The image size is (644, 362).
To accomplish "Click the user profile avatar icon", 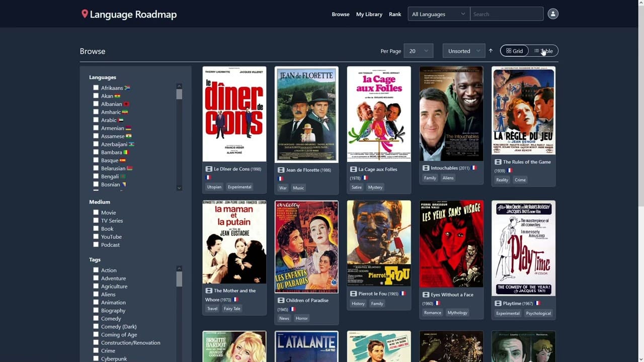I will coord(553,14).
